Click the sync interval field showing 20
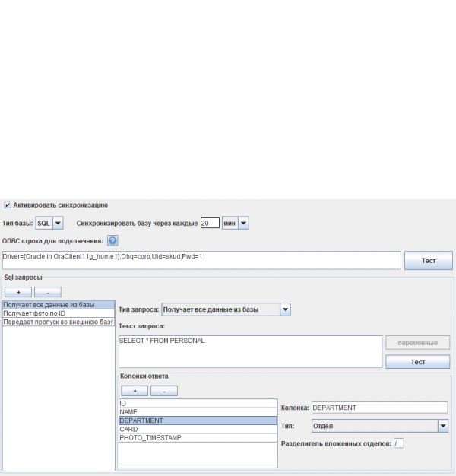 tap(209, 223)
